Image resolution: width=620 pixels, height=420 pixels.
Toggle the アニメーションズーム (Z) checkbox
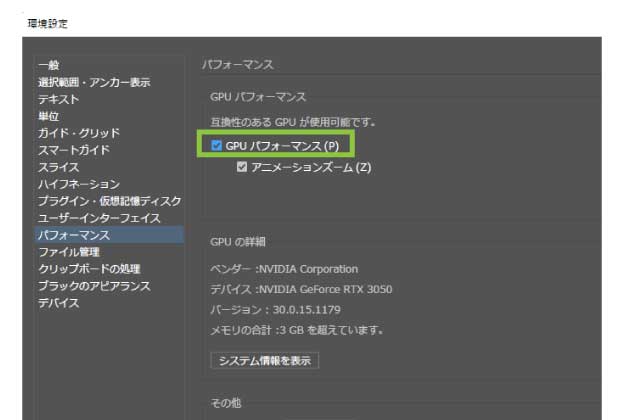tap(242, 166)
